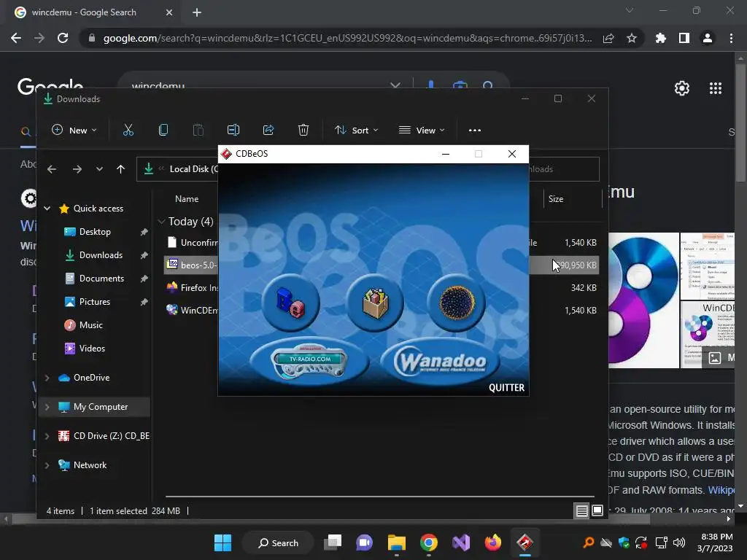This screenshot has height=560, width=747.
Task: Switch to large icons view in status bar
Action: (x=597, y=511)
